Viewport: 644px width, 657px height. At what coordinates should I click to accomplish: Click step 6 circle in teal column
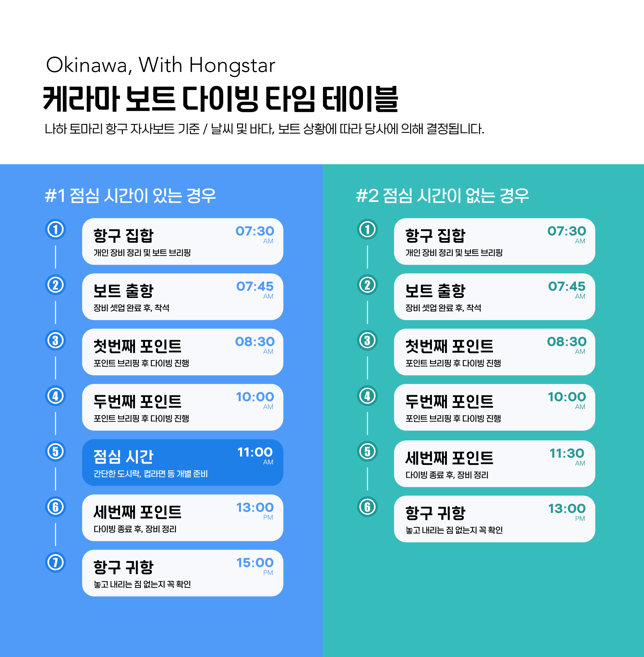(x=367, y=507)
